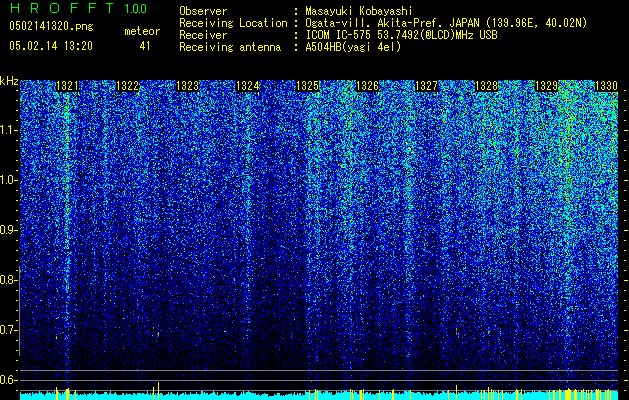Image resolution: width=629 pixels, height=400 pixels.
Task: Click the meteor label
Action: coord(142,31)
